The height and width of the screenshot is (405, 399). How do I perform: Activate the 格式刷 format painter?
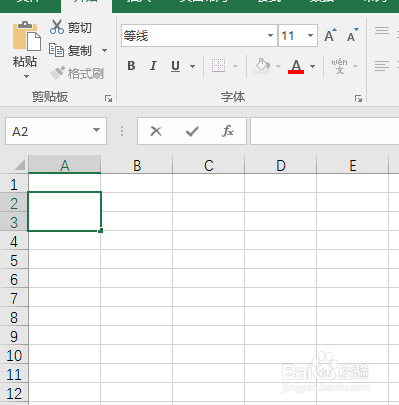(77, 73)
